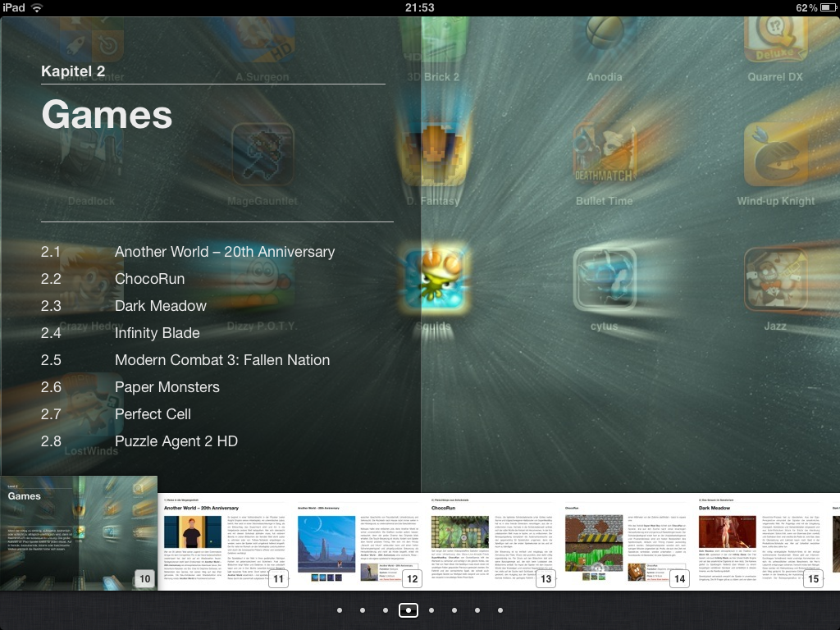Open chapter 2.2 ChocoRun
This screenshot has height=630, width=840.
click(x=149, y=279)
